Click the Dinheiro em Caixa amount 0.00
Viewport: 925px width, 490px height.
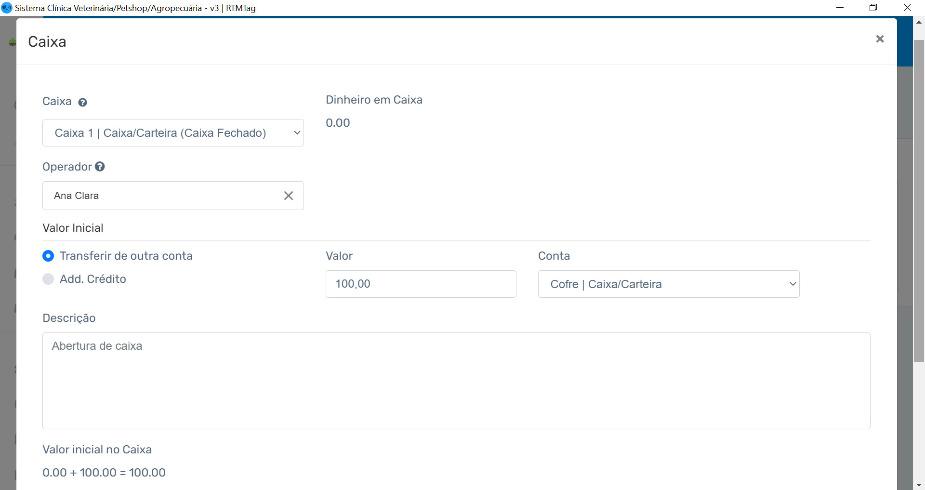coord(338,123)
